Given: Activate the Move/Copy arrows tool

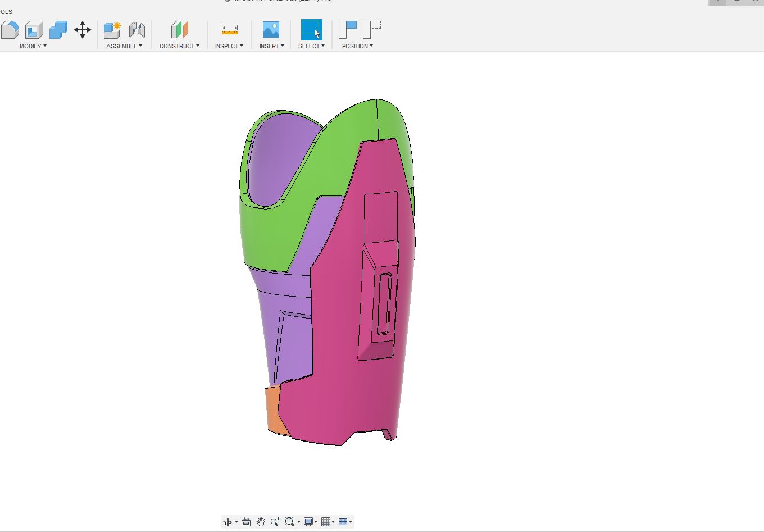Looking at the screenshot, I should (83, 30).
